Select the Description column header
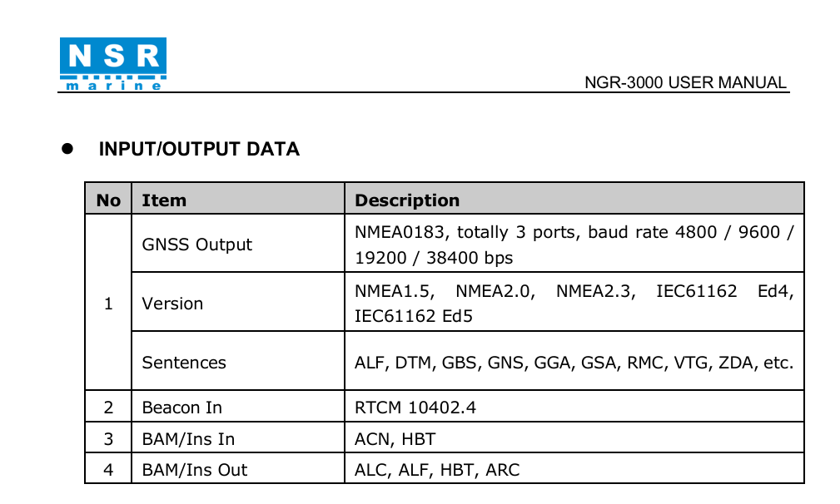The image size is (840, 504). 407,200
